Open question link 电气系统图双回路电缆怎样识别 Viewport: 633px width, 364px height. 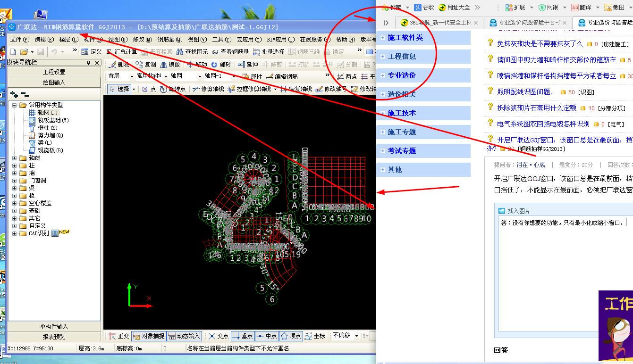pos(543,124)
